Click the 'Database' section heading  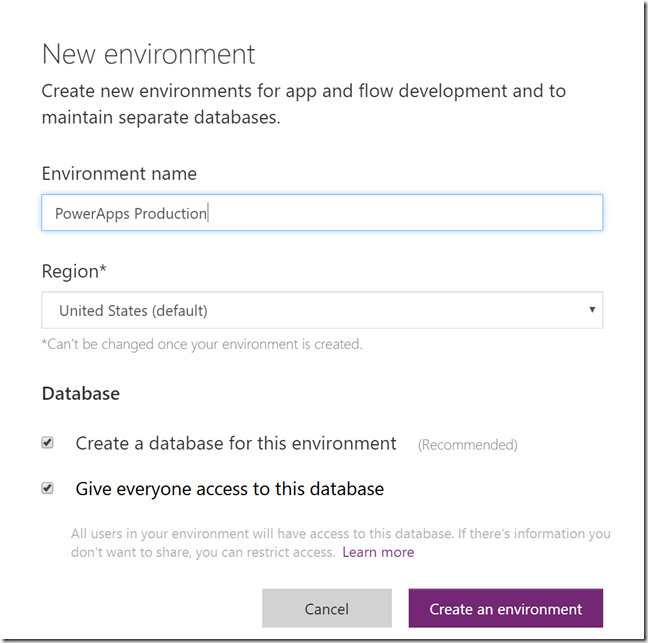pos(80,393)
